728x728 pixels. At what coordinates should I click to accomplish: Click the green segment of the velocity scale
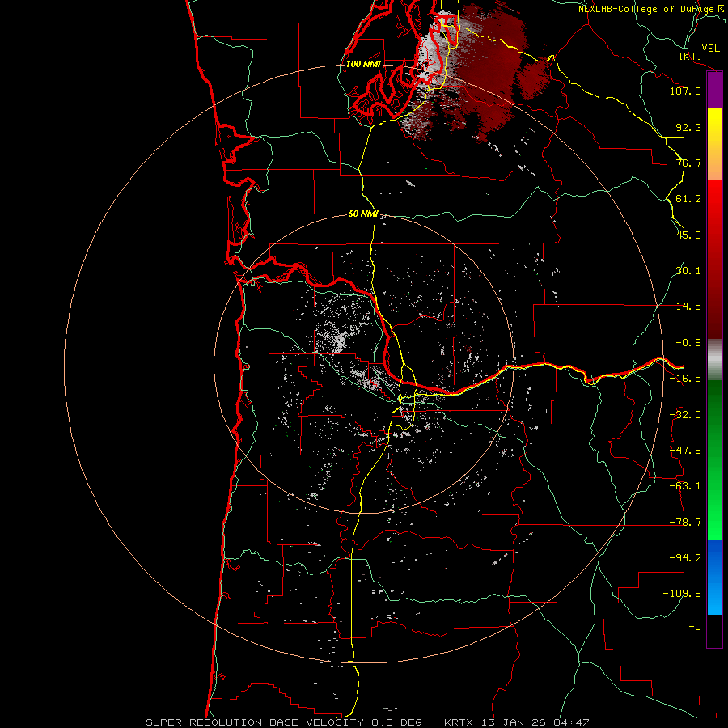point(714,459)
